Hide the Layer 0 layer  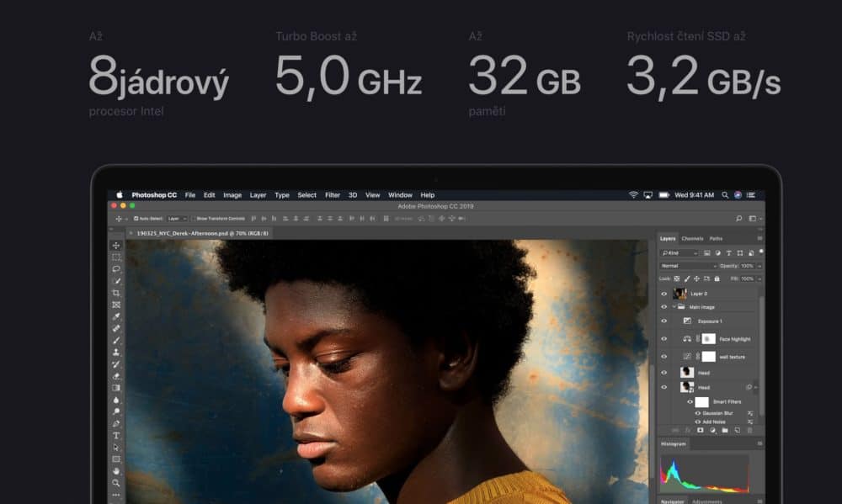(663, 294)
